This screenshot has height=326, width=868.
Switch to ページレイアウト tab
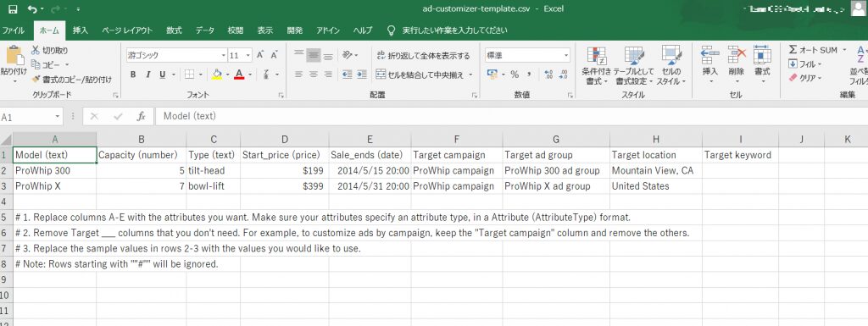[127, 30]
